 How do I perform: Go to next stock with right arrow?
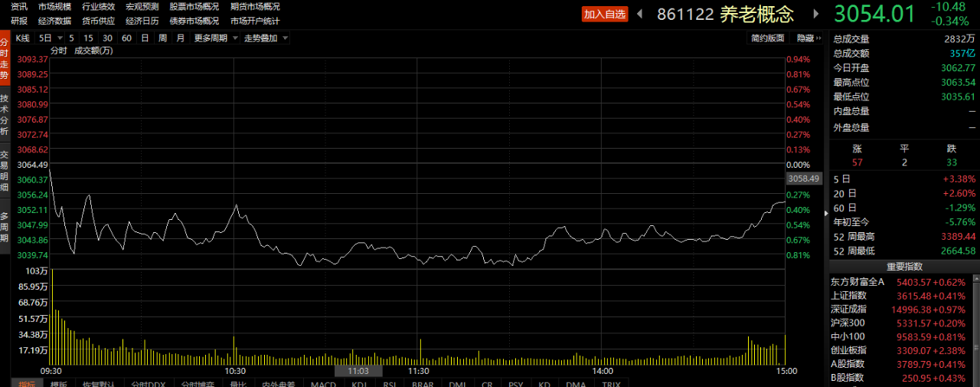(x=816, y=14)
